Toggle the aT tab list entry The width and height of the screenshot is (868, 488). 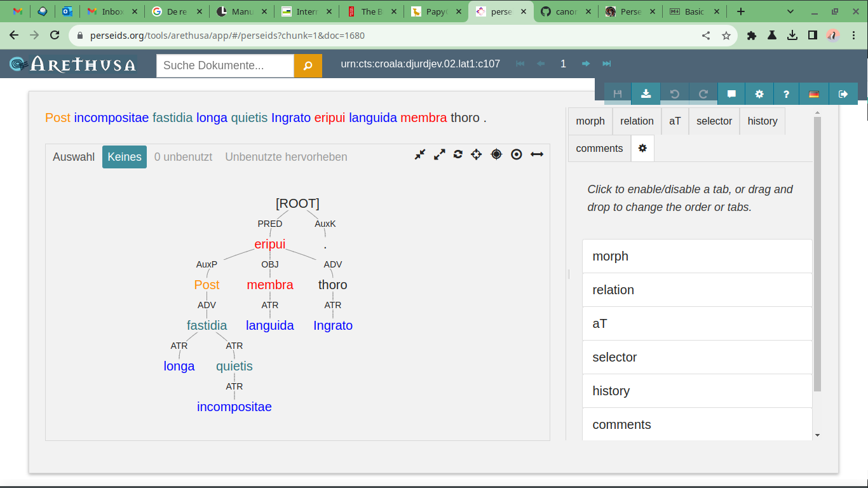click(697, 323)
